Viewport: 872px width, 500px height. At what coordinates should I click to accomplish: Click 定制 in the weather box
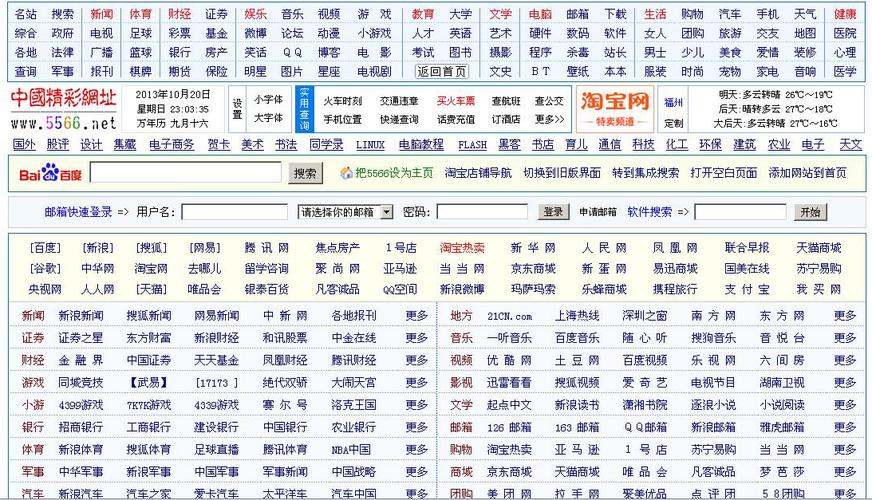click(673, 122)
